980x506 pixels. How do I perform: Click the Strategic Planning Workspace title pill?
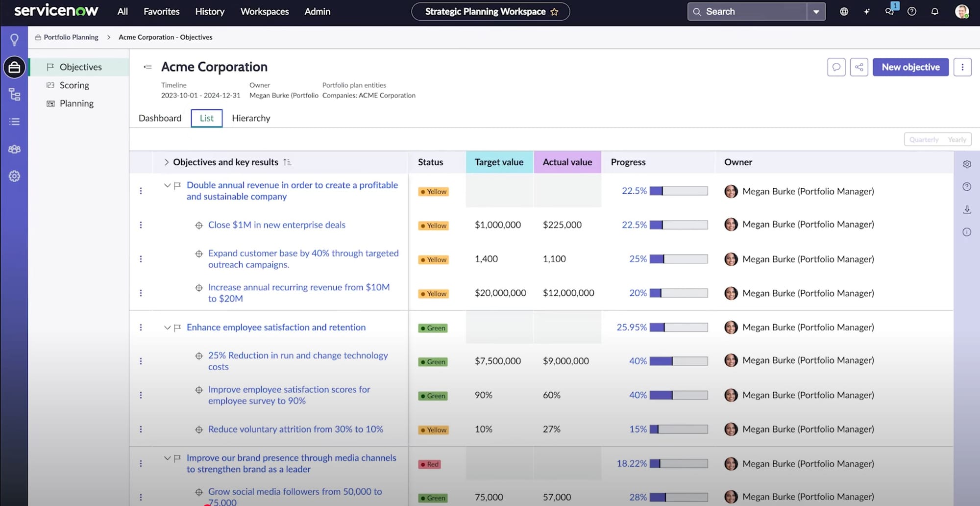[x=490, y=12]
